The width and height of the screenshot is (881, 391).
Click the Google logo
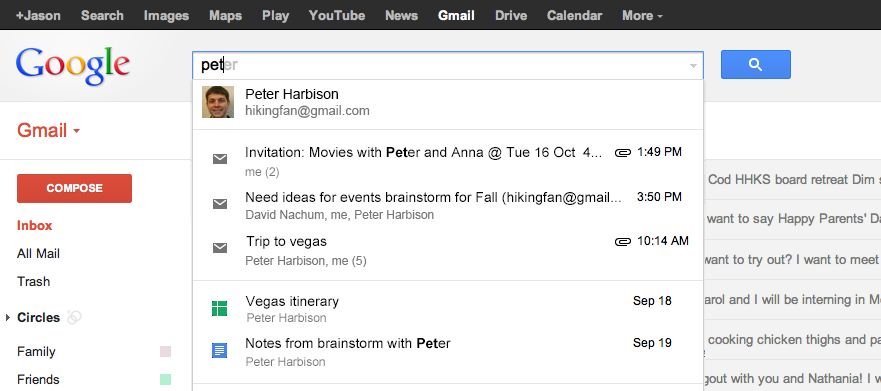(x=73, y=65)
